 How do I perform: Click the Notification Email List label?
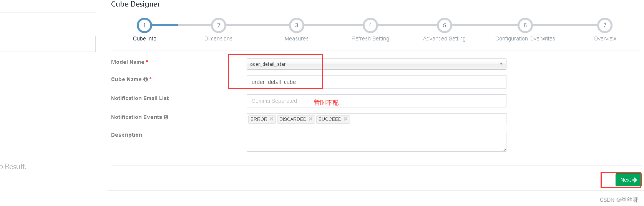[140, 98]
